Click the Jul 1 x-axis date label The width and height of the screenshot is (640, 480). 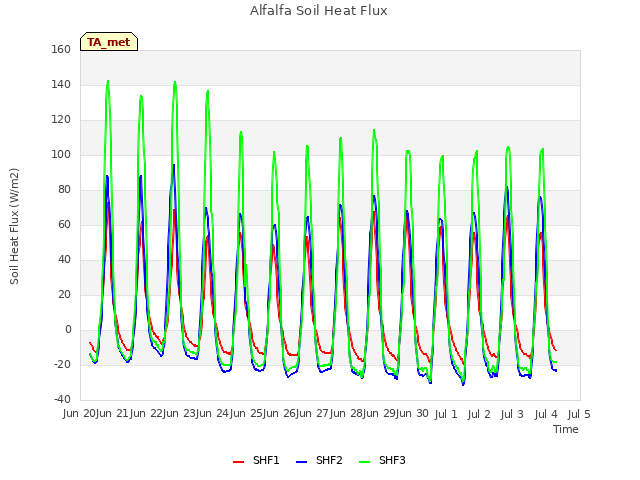tap(446, 414)
